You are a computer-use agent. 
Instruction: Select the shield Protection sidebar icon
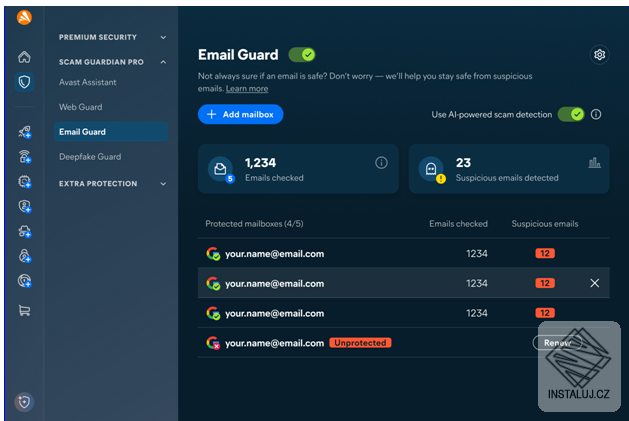point(24,82)
